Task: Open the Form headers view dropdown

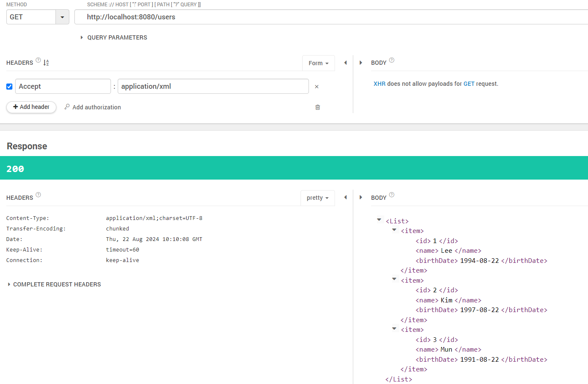Action: [x=318, y=63]
